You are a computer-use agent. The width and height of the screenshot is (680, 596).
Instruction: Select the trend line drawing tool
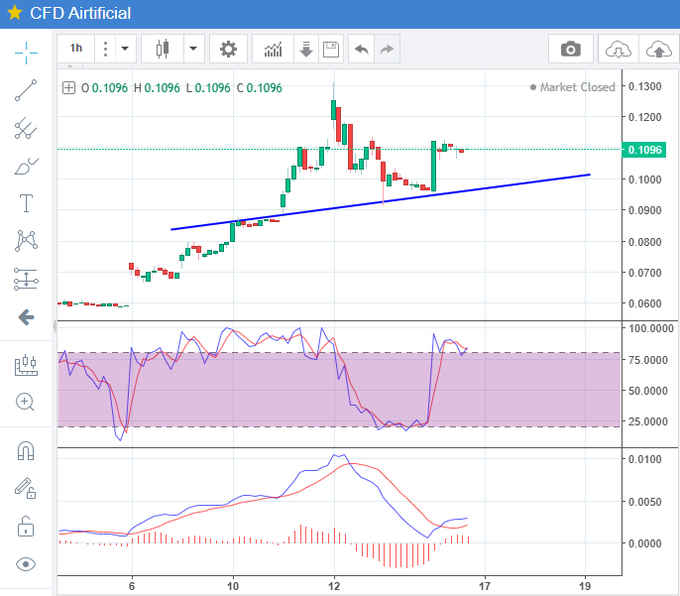(26, 90)
